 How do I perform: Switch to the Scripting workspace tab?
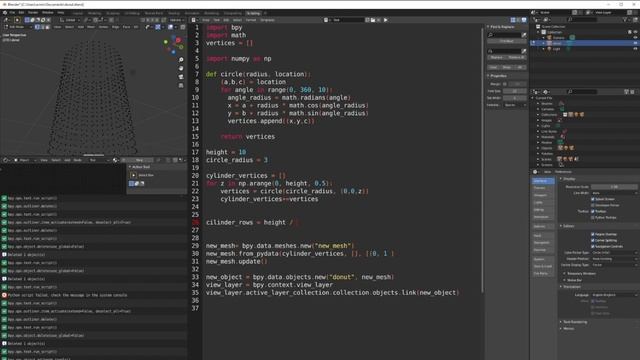point(253,13)
